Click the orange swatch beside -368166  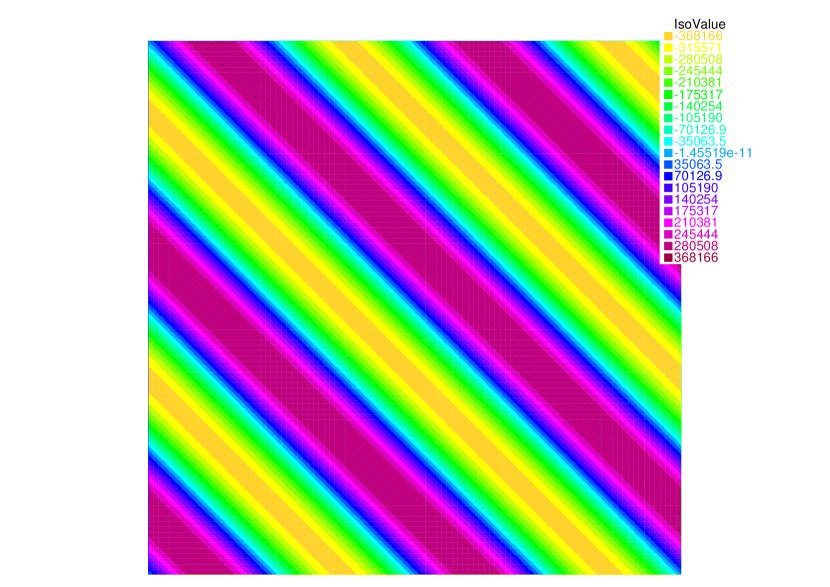[668, 36]
